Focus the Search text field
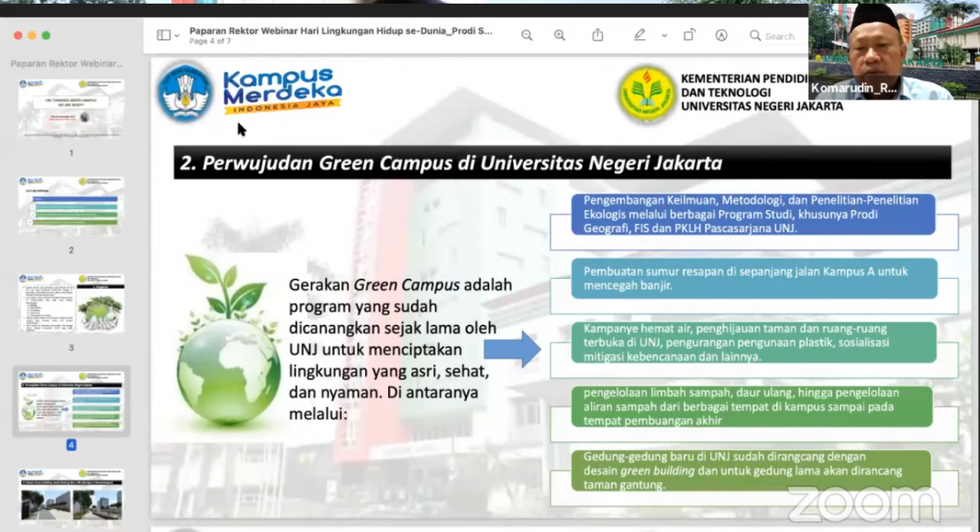The image size is (980, 532). pyautogui.click(x=780, y=36)
